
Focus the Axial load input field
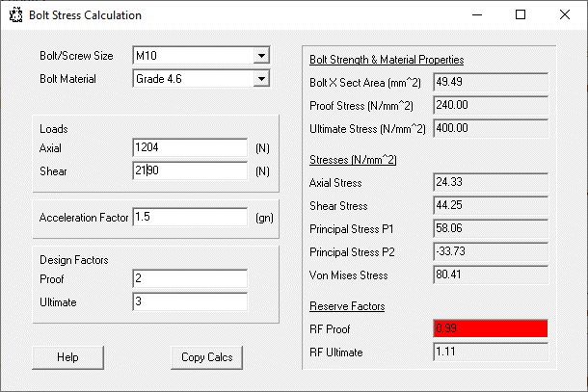[x=190, y=147]
